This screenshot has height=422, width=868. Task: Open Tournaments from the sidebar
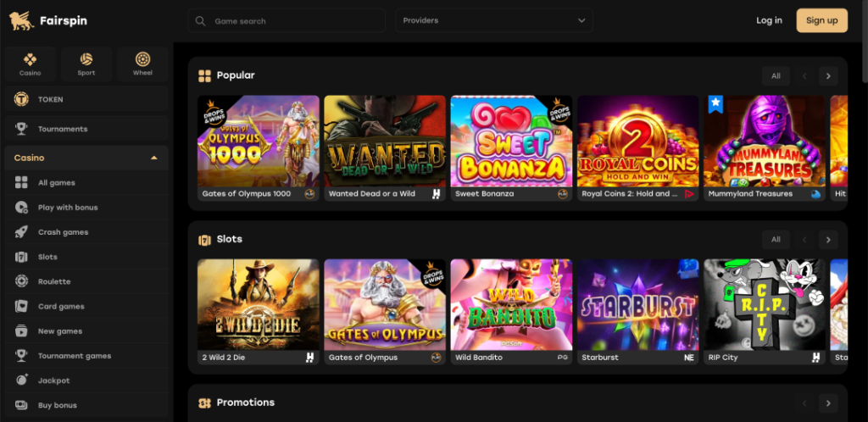(x=86, y=129)
